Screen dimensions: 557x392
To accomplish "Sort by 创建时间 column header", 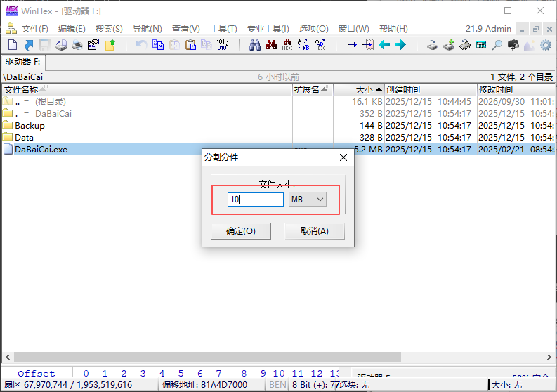I will coord(431,89).
